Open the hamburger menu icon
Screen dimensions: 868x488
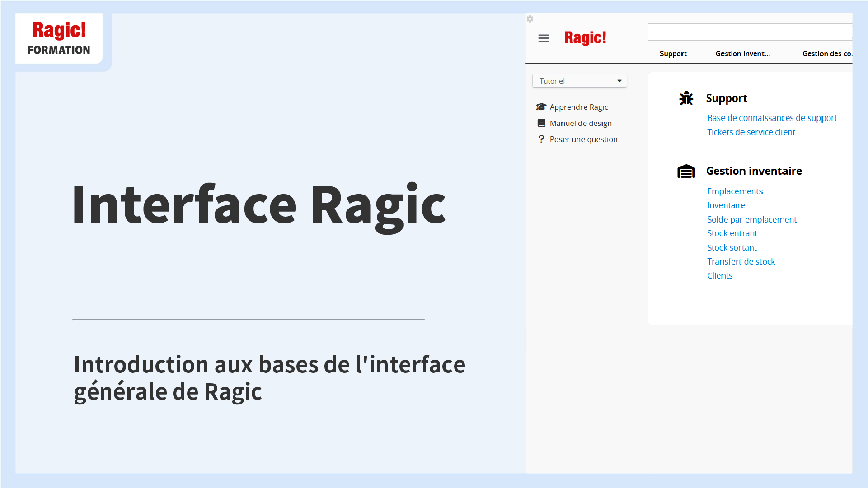544,38
